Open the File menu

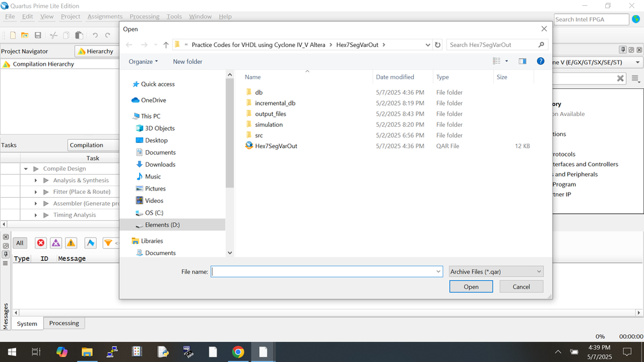coord(10,16)
